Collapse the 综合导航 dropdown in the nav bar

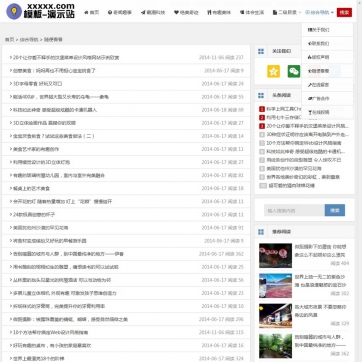tap(319, 12)
